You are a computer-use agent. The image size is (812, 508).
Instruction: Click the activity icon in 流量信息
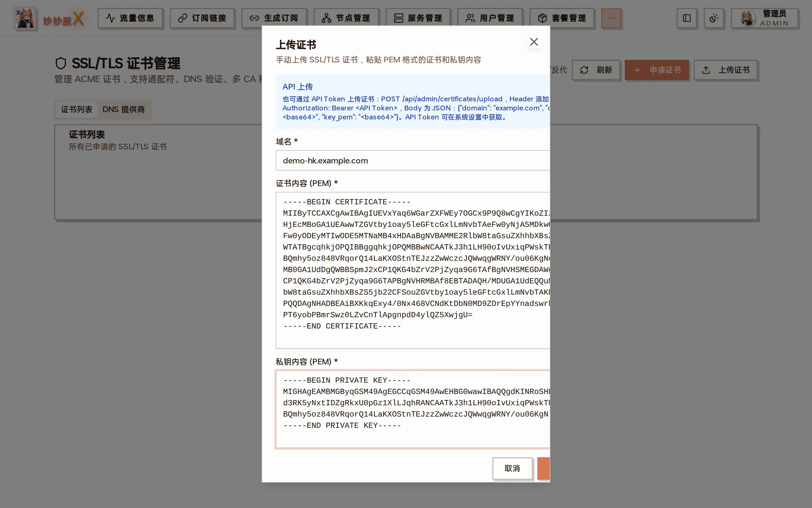[111, 18]
